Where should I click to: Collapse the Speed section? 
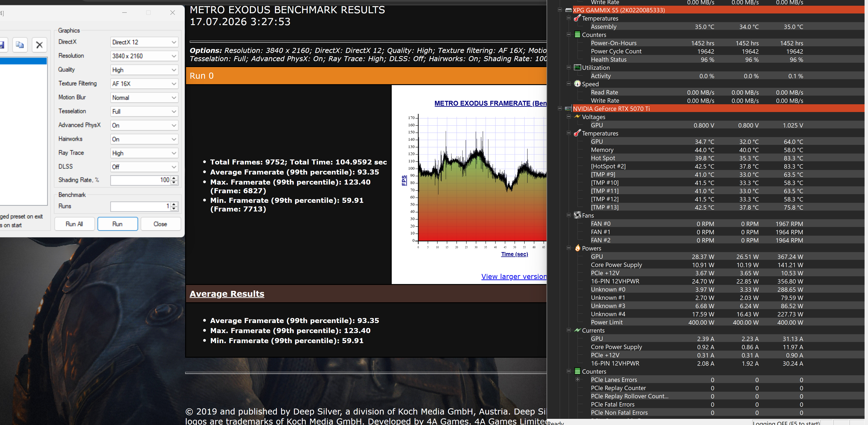point(568,83)
